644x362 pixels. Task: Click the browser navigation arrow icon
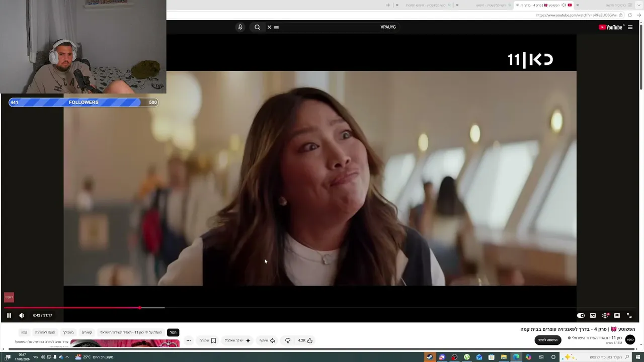[x=639, y=15]
